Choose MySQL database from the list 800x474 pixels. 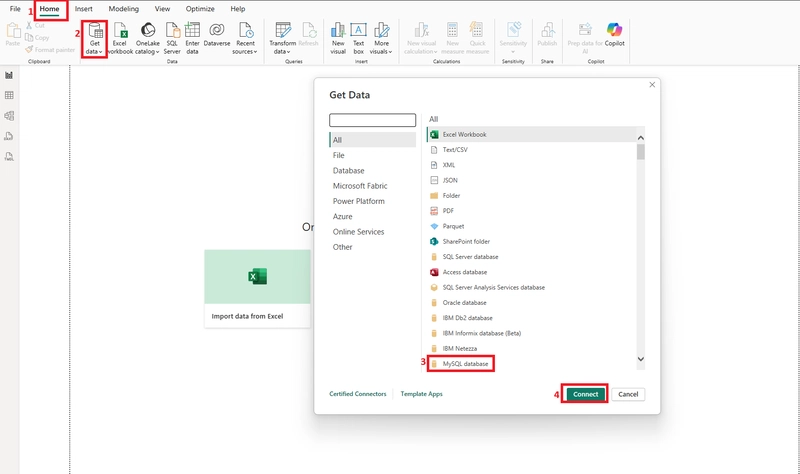coord(465,364)
